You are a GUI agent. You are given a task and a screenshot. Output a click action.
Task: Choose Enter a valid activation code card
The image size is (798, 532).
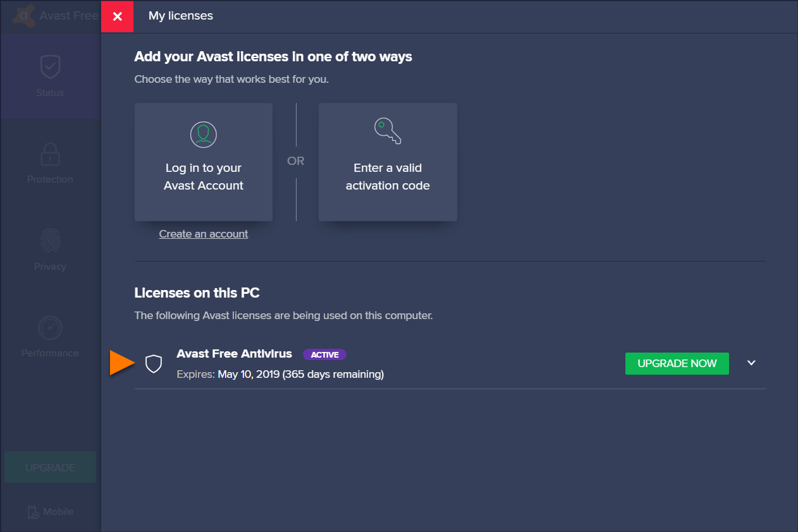[388, 162]
